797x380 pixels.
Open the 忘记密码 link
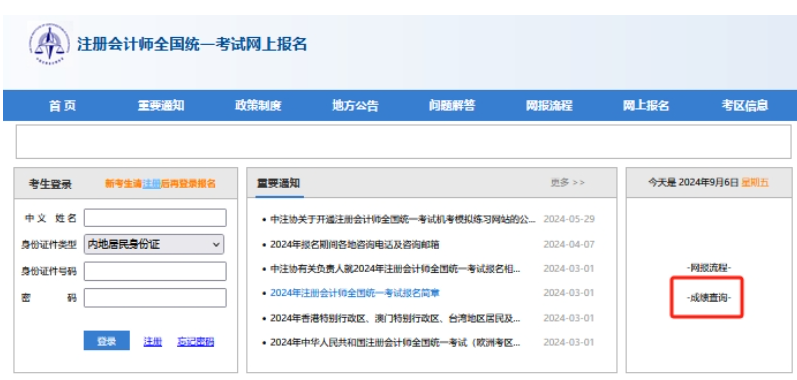coord(196,341)
